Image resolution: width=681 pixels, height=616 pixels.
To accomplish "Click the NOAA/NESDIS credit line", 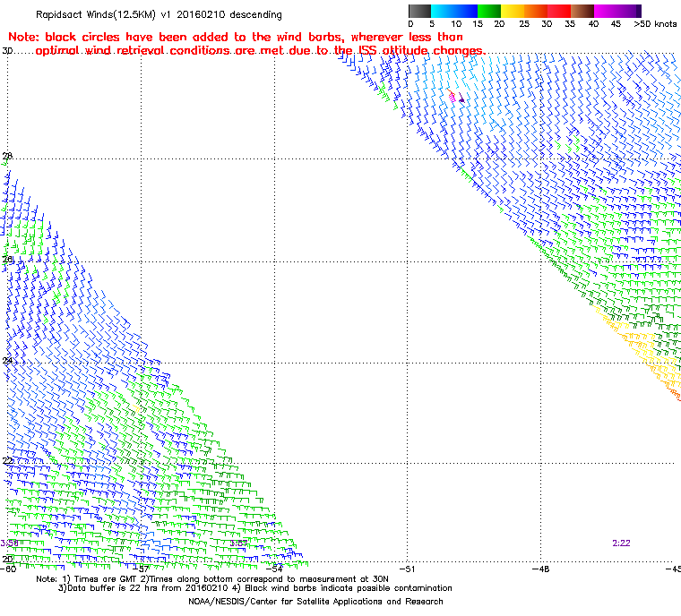I will tap(315, 602).
